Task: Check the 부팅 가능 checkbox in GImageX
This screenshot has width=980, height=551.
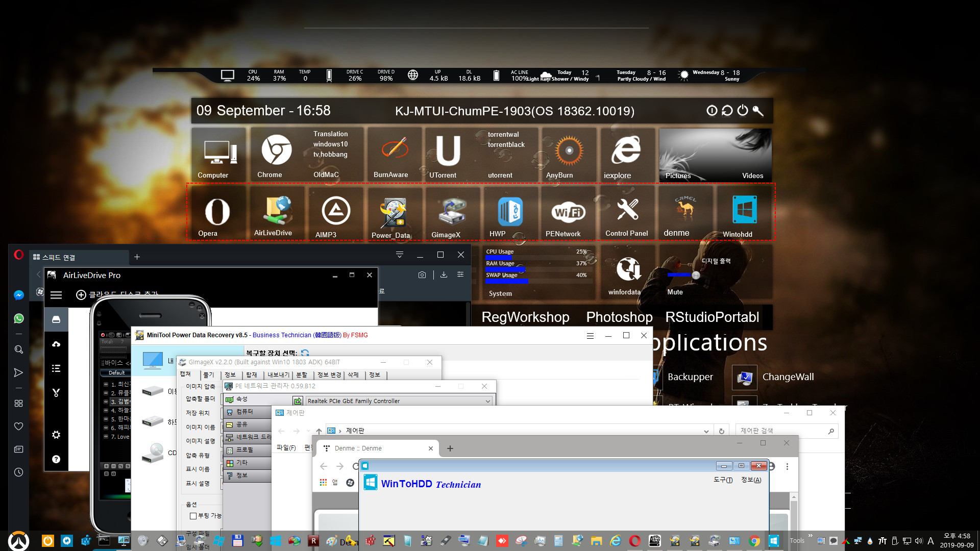Action: (x=193, y=516)
